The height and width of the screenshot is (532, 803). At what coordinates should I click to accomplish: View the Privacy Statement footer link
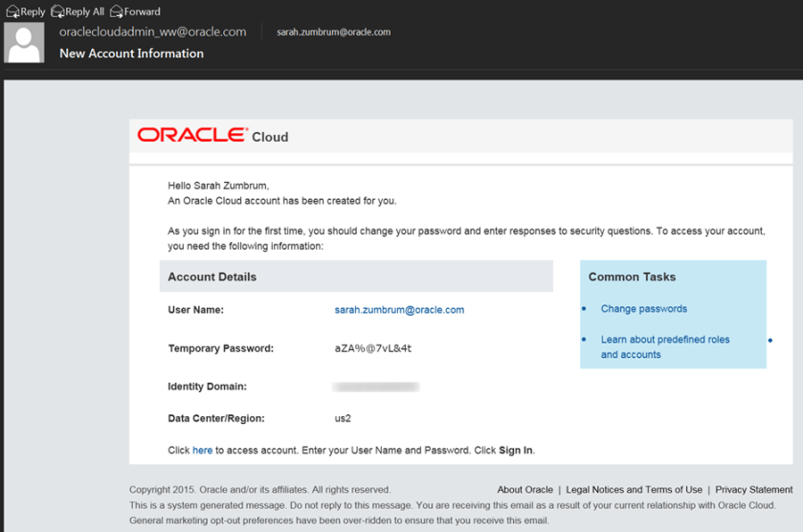[x=753, y=490]
